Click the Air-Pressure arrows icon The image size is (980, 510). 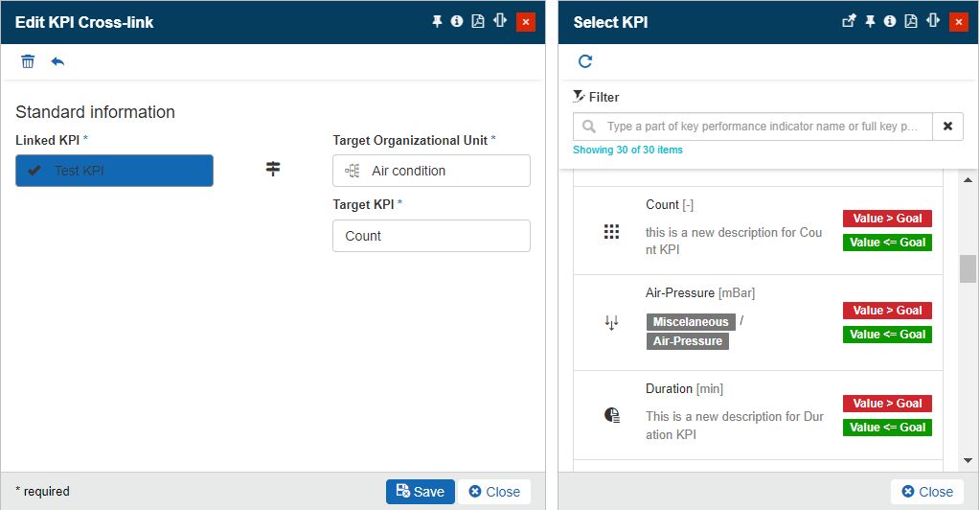point(611,323)
